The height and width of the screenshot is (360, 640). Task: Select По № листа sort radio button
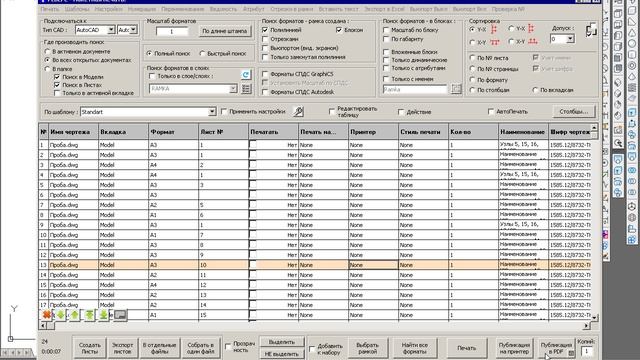click(472, 58)
